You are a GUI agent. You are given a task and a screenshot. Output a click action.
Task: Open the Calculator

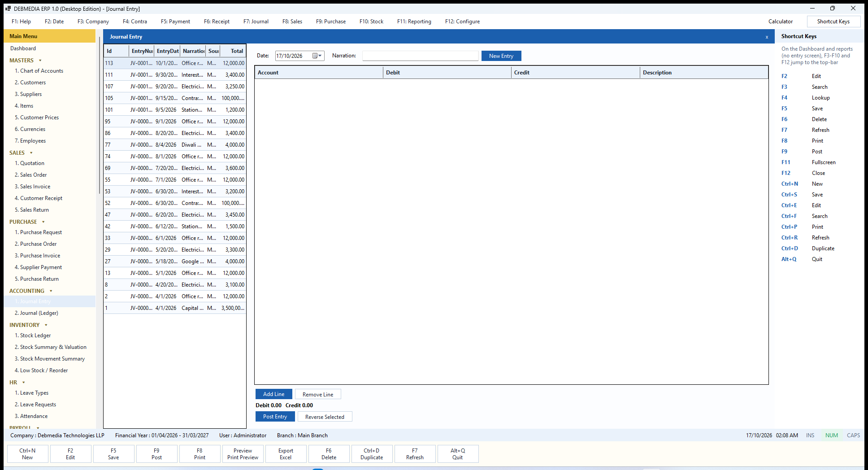coord(781,22)
